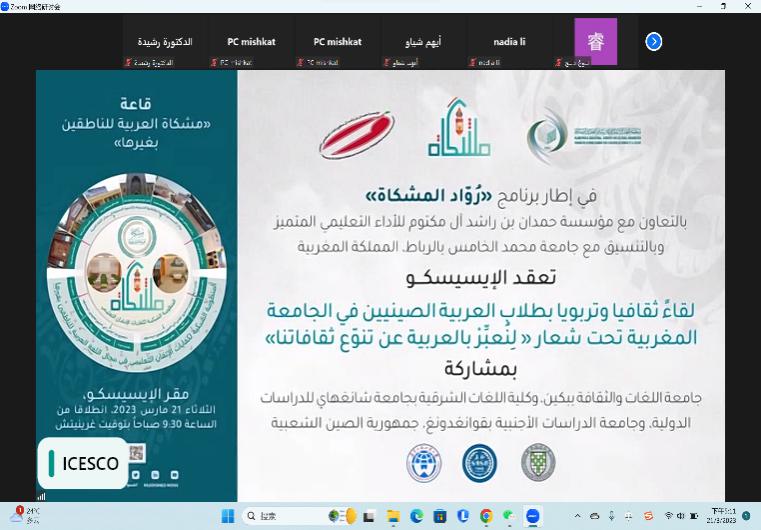Screen dimensions: 761x530
Task: Show next participants with the blue arrow
Action: (654, 42)
